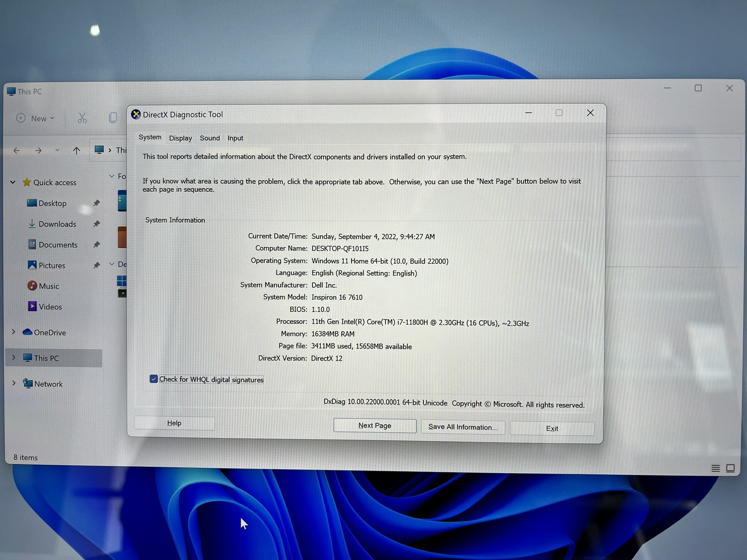Open the Downloads folder in sidebar
This screenshot has height=560, width=747.
tap(57, 224)
